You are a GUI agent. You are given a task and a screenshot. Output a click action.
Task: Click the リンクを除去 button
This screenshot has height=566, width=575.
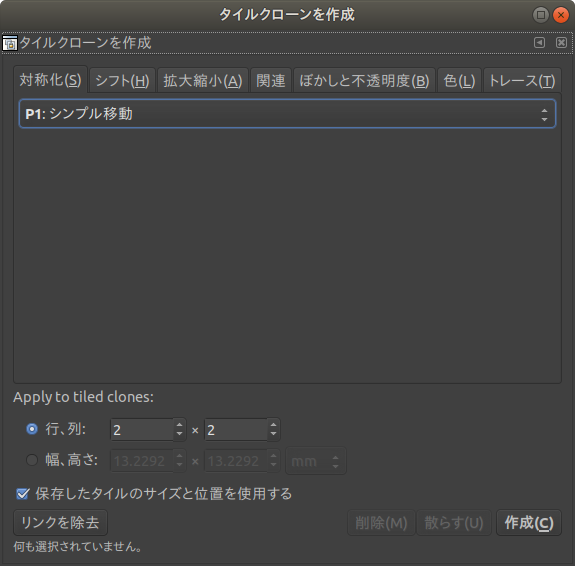(x=61, y=523)
